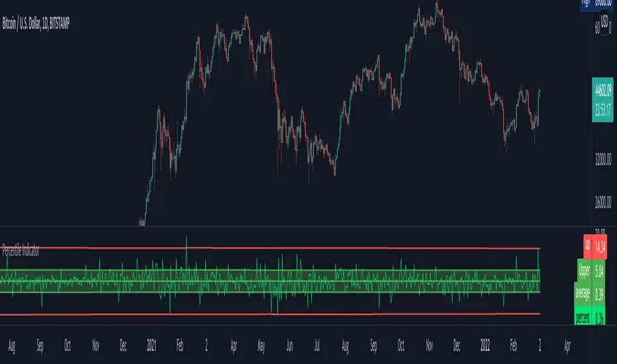
Task: Click the 2022 label on the time axis
Action: 485,345
